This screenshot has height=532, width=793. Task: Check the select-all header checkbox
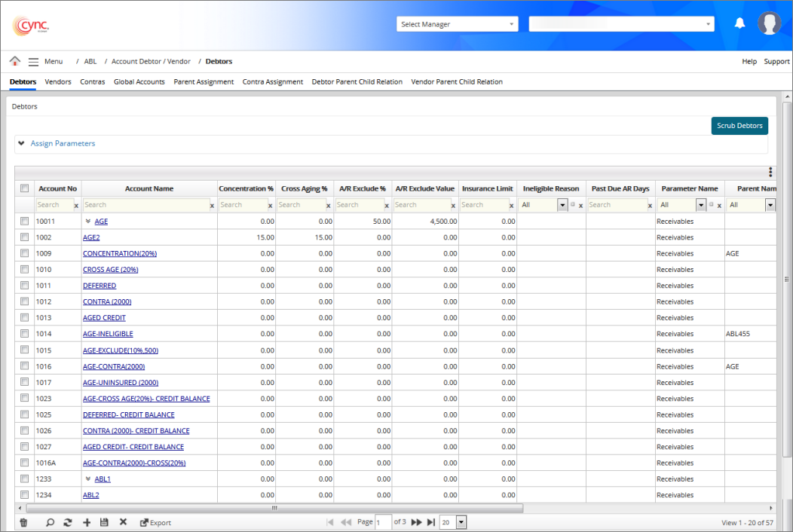pyautogui.click(x=24, y=188)
